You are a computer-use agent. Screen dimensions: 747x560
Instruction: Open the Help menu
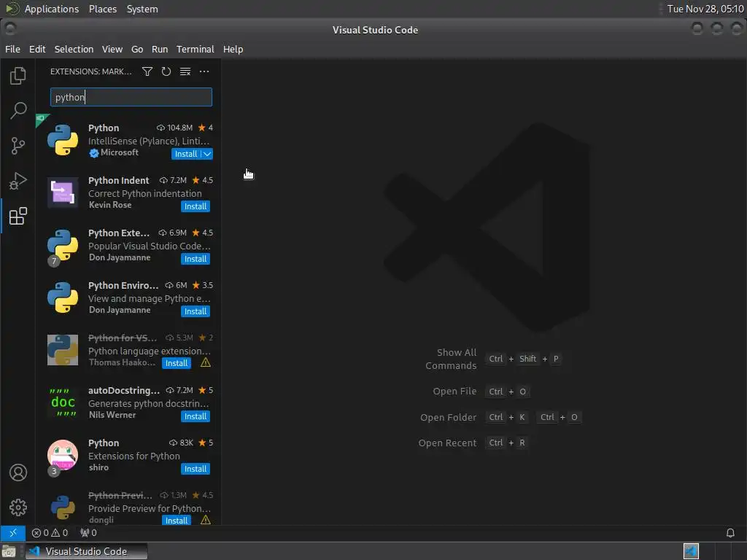(233, 49)
